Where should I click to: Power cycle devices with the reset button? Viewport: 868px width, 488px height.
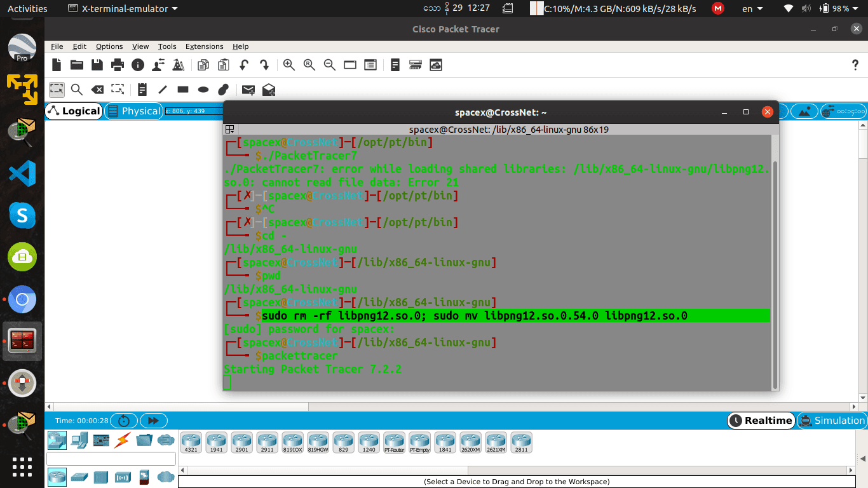[x=124, y=421]
